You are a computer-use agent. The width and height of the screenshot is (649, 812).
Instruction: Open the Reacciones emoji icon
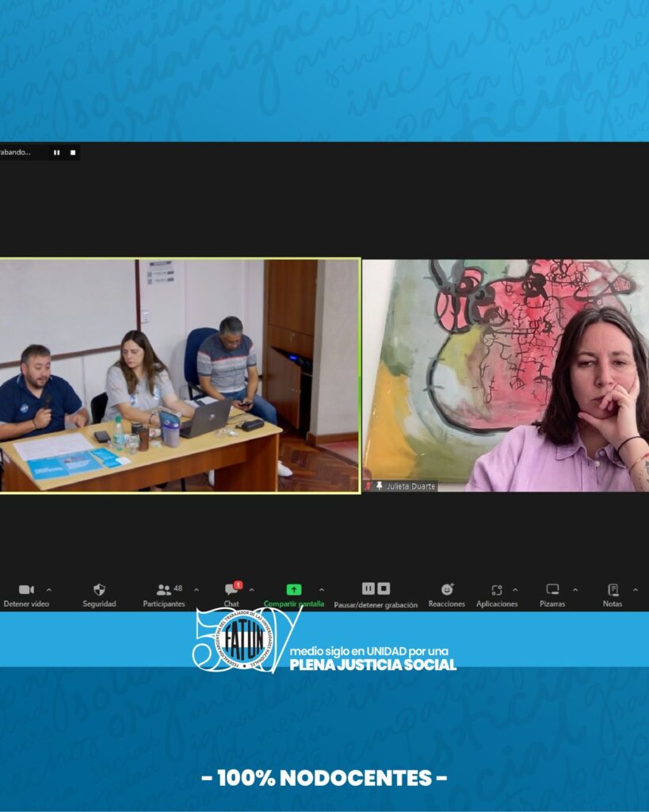pyautogui.click(x=447, y=590)
